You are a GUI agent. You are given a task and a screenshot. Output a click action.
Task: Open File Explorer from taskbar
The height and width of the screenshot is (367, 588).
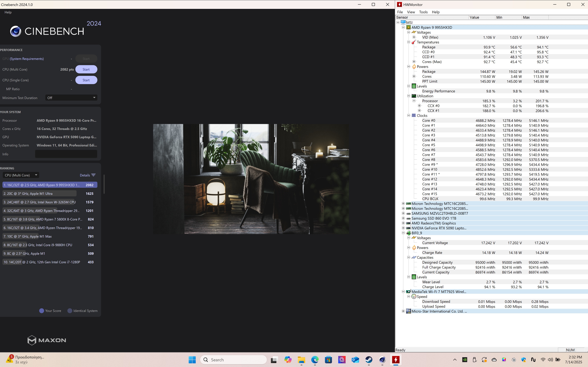tap(301, 360)
